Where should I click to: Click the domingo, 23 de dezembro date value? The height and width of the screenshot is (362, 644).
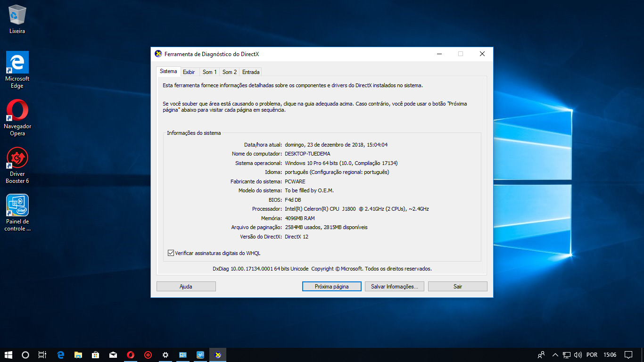tap(336, 145)
